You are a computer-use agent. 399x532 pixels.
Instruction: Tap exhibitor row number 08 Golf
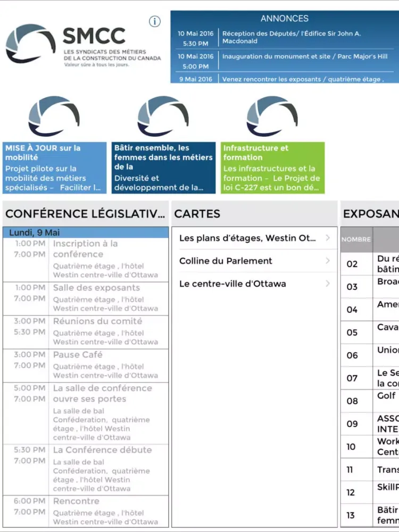pyautogui.click(x=370, y=401)
